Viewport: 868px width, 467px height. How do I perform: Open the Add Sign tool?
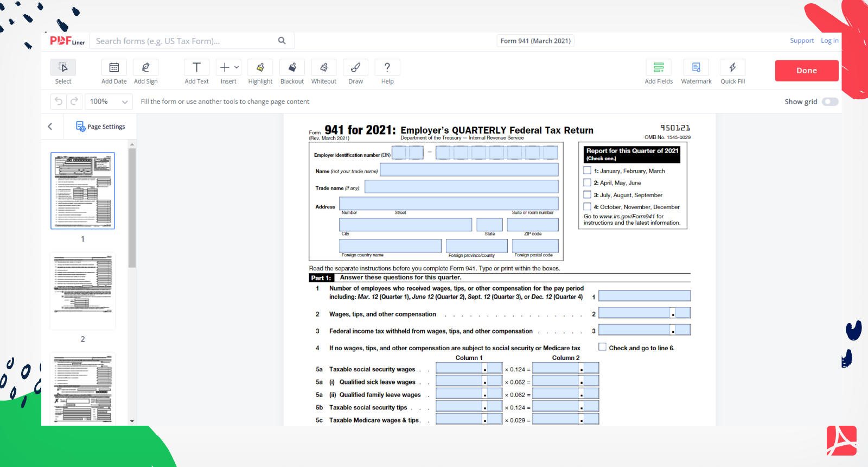pyautogui.click(x=145, y=68)
